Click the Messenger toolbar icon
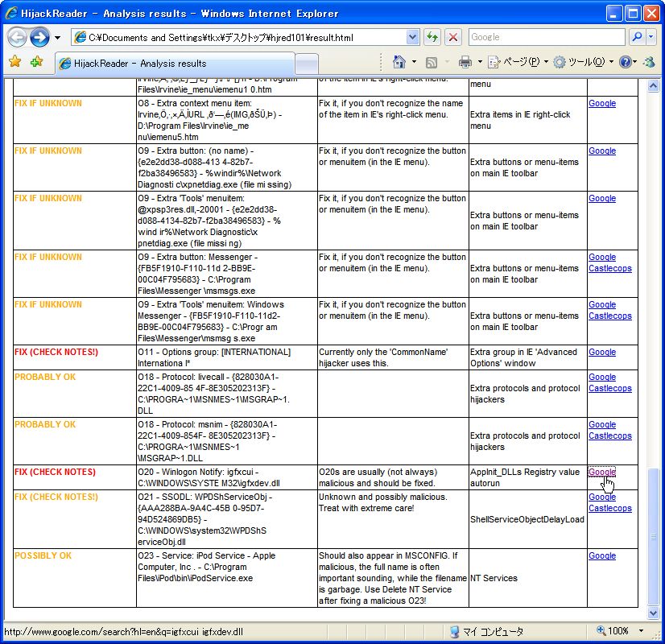Screen dimensions: 665x644 [649, 62]
